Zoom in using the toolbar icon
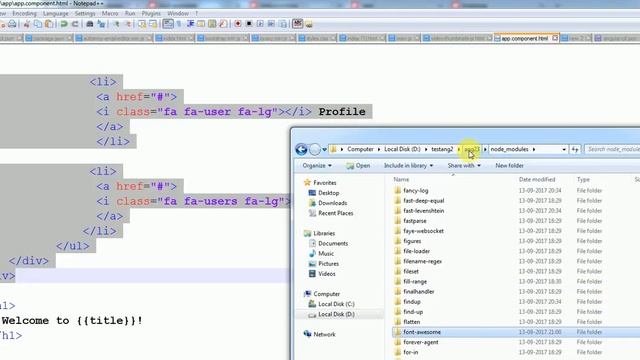Screen dimensions: 640x360 [x=116, y=24]
